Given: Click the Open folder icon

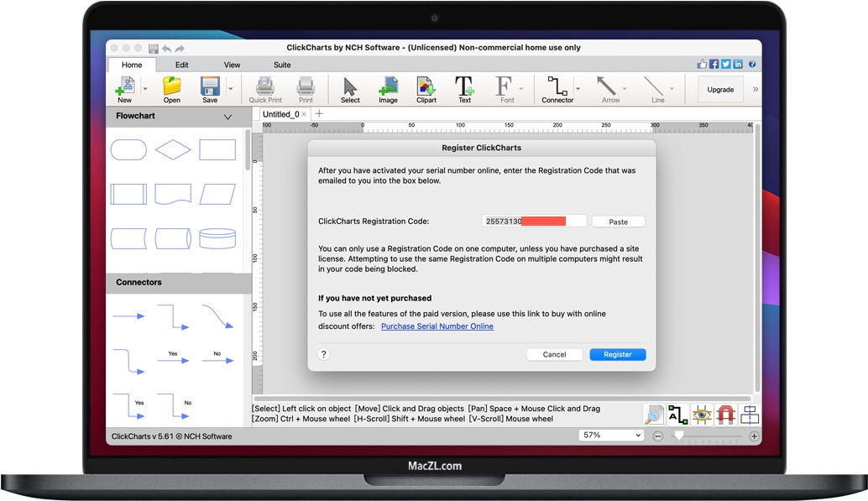Looking at the screenshot, I should click(172, 86).
